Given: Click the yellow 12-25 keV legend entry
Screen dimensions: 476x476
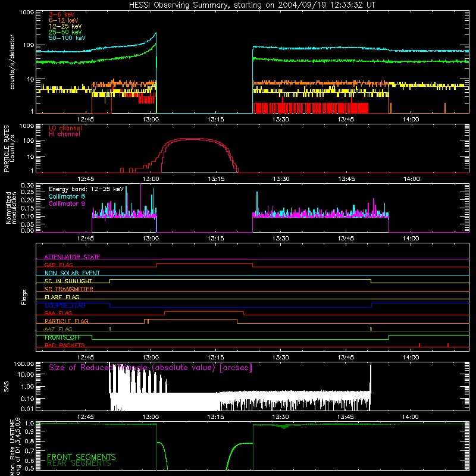Looking at the screenshot, I should (x=65, y=26).
